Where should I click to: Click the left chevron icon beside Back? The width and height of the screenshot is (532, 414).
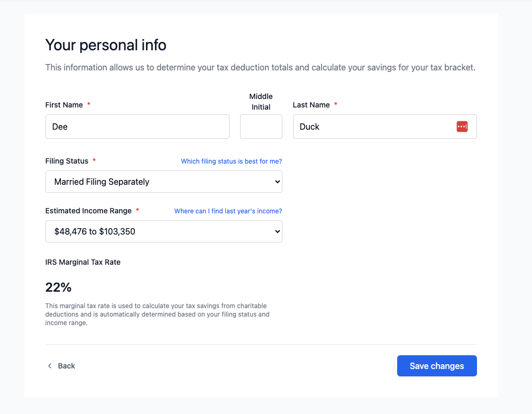(50, 366)
